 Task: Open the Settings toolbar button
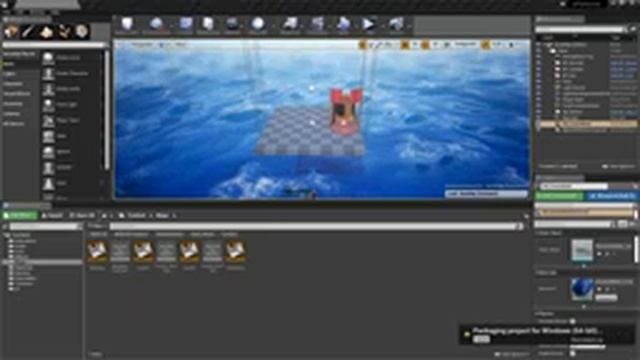click(x=233, y=25)
